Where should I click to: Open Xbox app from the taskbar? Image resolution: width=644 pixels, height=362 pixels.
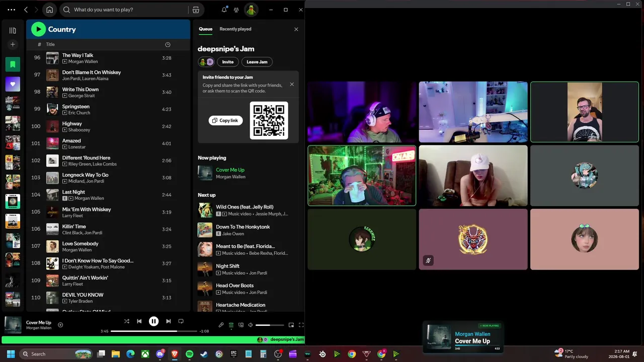(x=145, y=354)
